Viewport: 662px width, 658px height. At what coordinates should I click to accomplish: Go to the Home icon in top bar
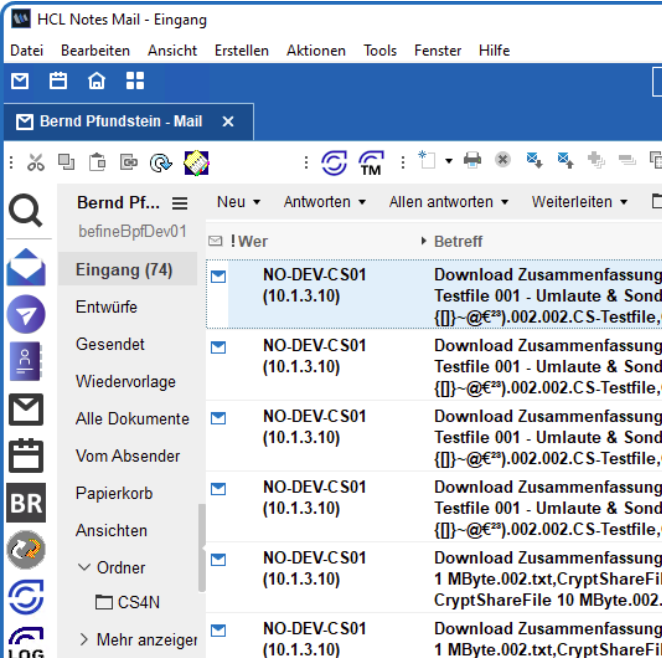pos(96,81)
